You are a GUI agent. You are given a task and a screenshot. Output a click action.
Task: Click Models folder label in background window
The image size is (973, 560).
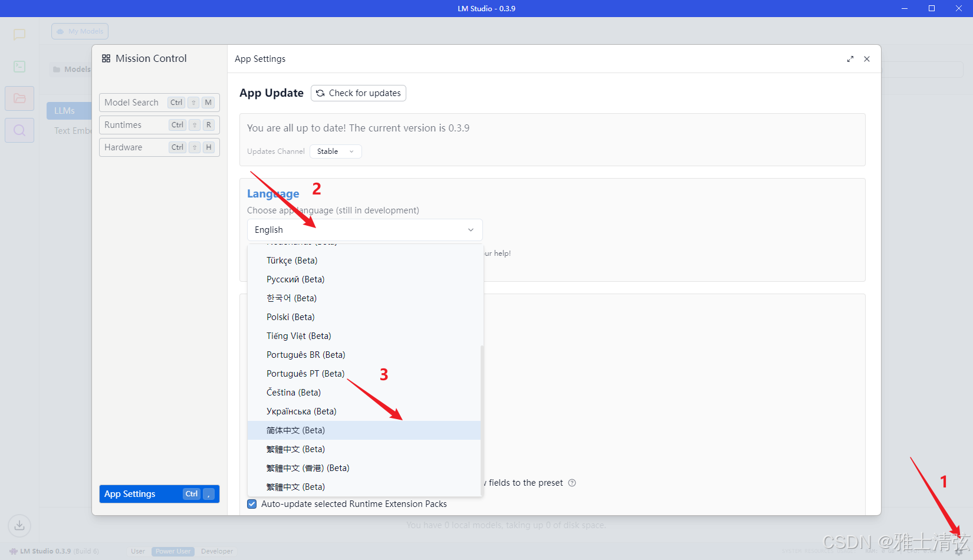pos(72,69)
